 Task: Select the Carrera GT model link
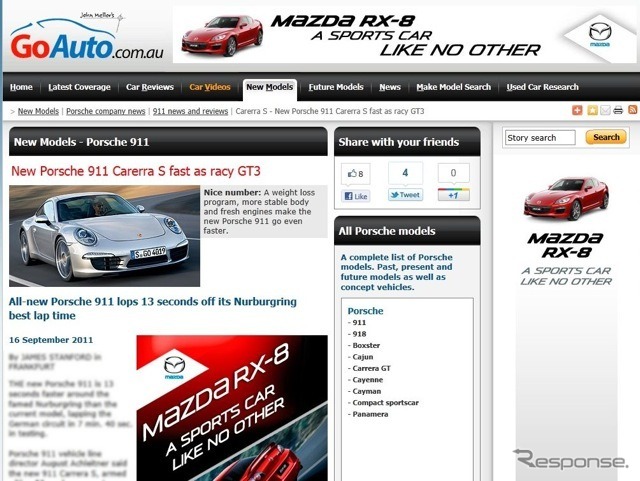(369, 368)
